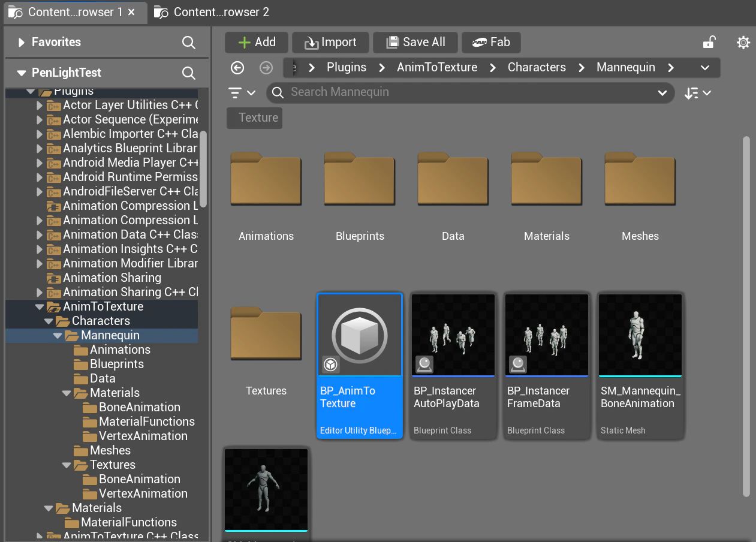Select the BP_InstancerAutoPlayData blueprint
756x542 pixels.
[453, 366]
